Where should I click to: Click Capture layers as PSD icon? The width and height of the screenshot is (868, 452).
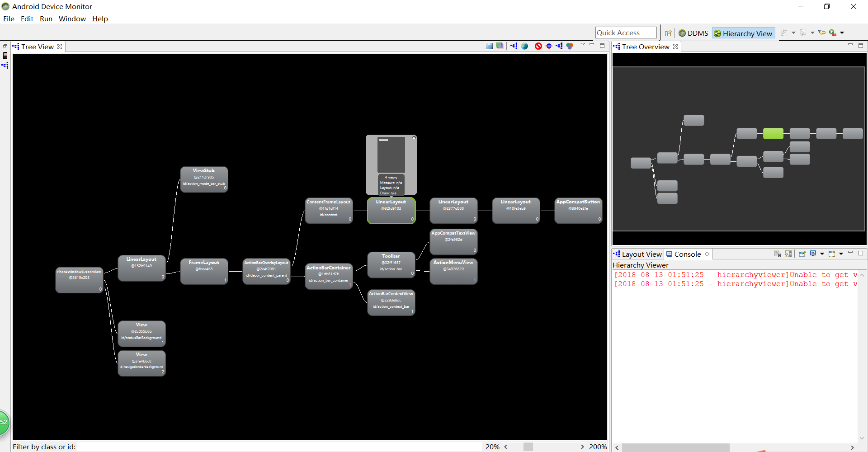500,46
